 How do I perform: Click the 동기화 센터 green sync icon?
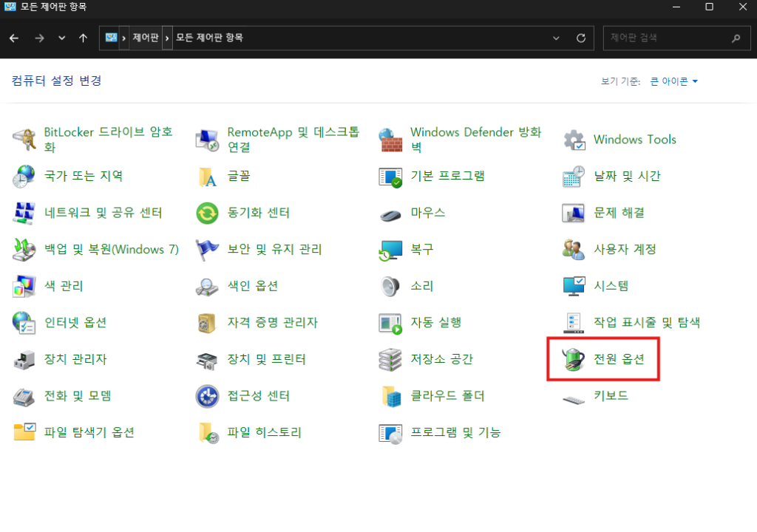pyautogui.click(x=207, y=214)
